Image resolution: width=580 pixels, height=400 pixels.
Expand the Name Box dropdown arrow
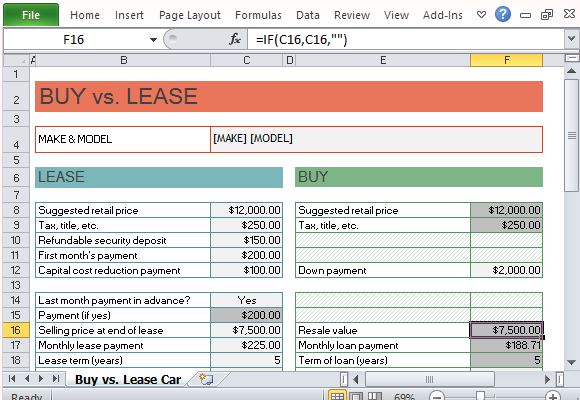[153, 39]
